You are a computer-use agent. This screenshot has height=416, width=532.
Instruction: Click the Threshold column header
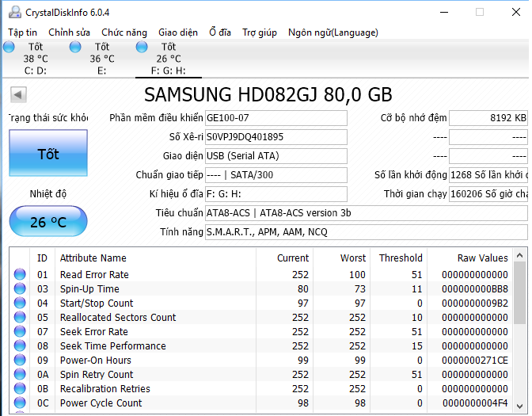point(401,258)
